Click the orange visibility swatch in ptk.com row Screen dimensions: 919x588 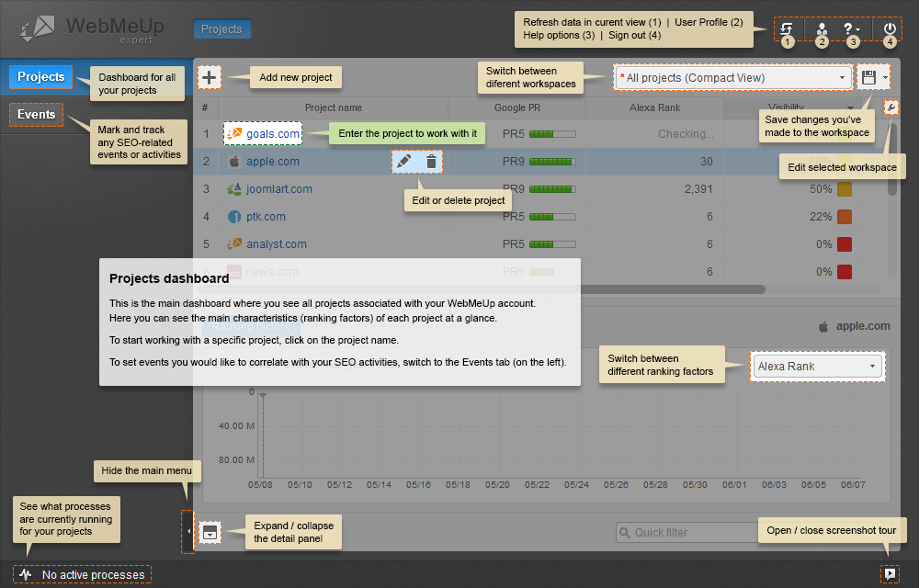[845, 217]
